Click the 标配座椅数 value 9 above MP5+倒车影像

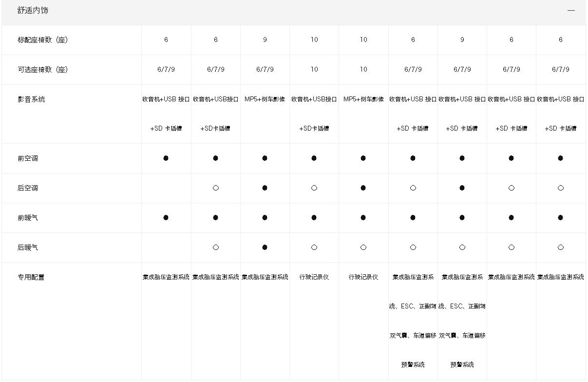click(x=265, y=40)
